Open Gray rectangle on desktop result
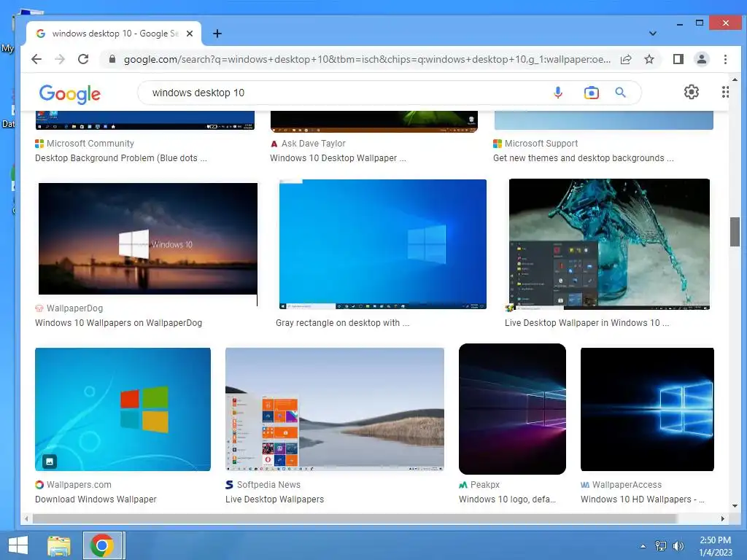The height and width of the screenshot is (560, 747). [x=343, y=323]
